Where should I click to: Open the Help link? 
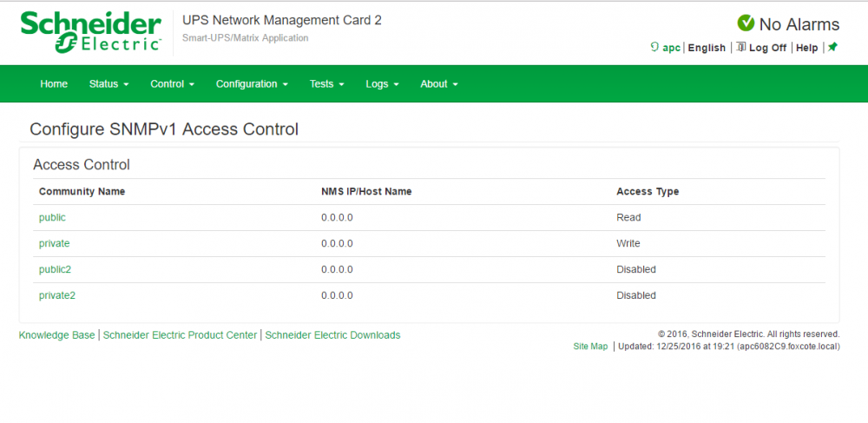pos(807,48)
